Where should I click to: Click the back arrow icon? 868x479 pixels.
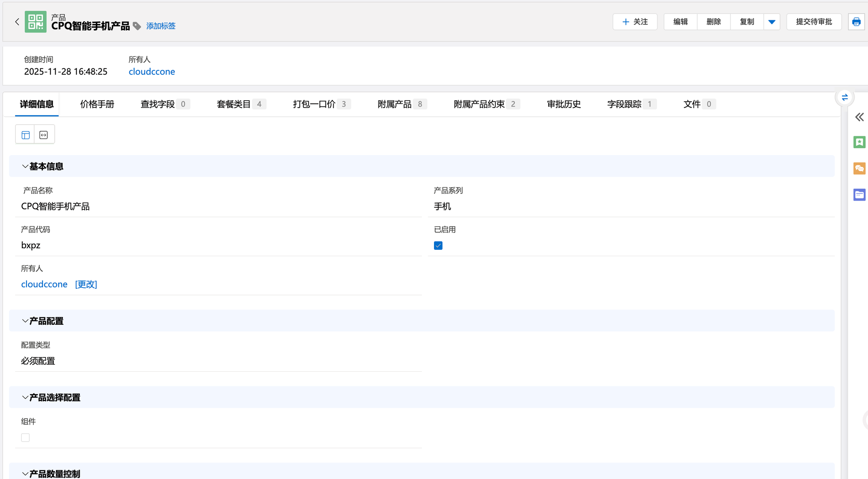click(17, 22)
